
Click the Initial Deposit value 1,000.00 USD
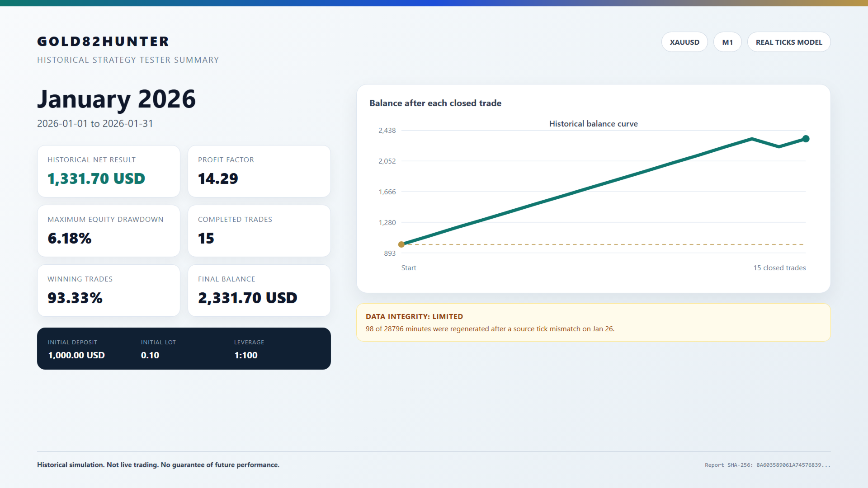pyautogui.click(x=76, y=355)
